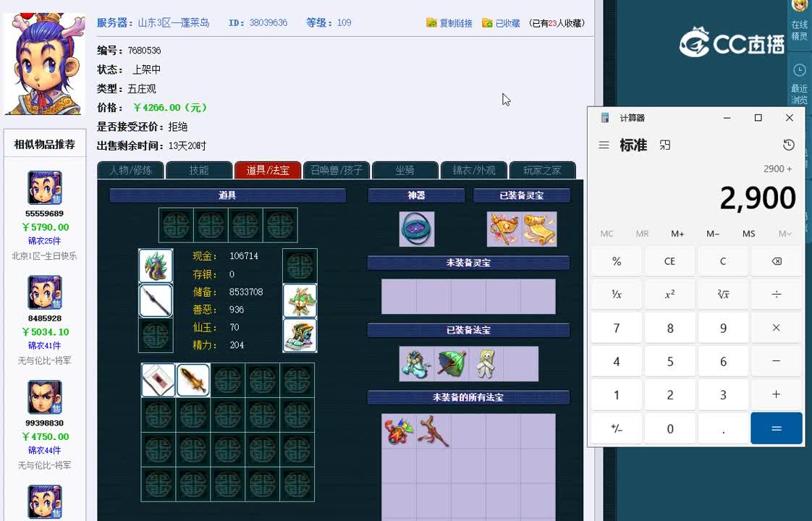Screen dimensions: 812x521
Task: Switch to the 技能 tab
Action: [x=199, y=170]
